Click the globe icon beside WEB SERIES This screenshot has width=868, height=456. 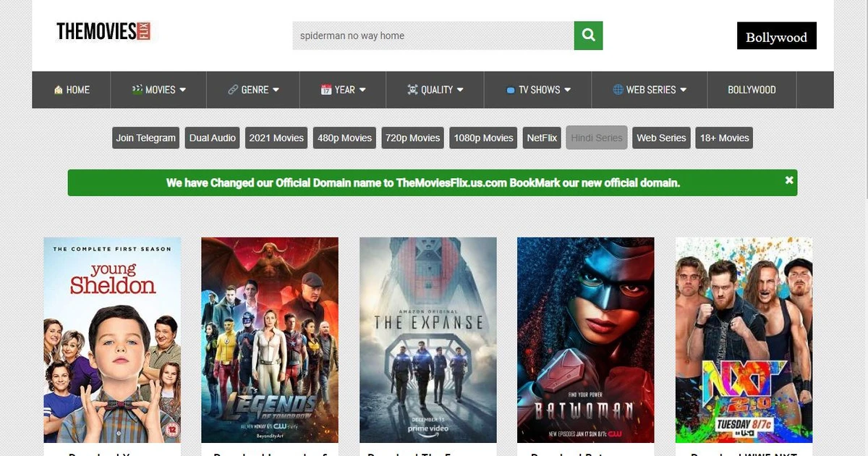click(x=618, y=89)
